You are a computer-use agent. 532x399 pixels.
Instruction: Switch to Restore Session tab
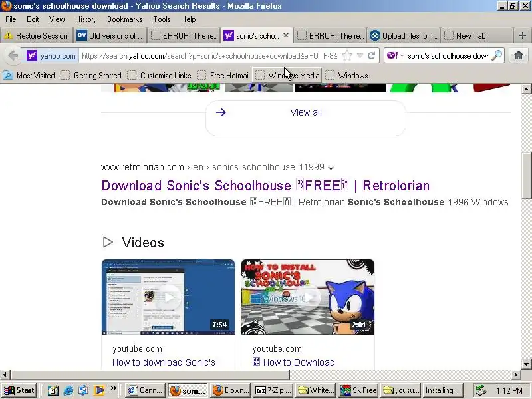click(x=37, y=35)
